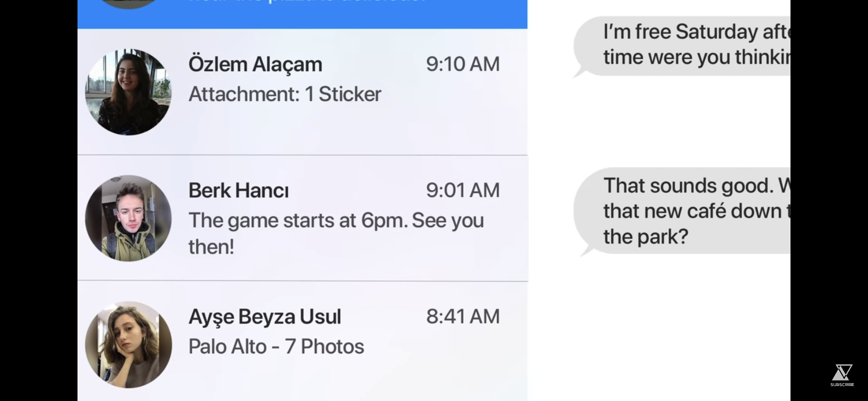Click the "That sounds good" message bubble
This screenshot has height=401, width=868.
[x=688, y=211]
